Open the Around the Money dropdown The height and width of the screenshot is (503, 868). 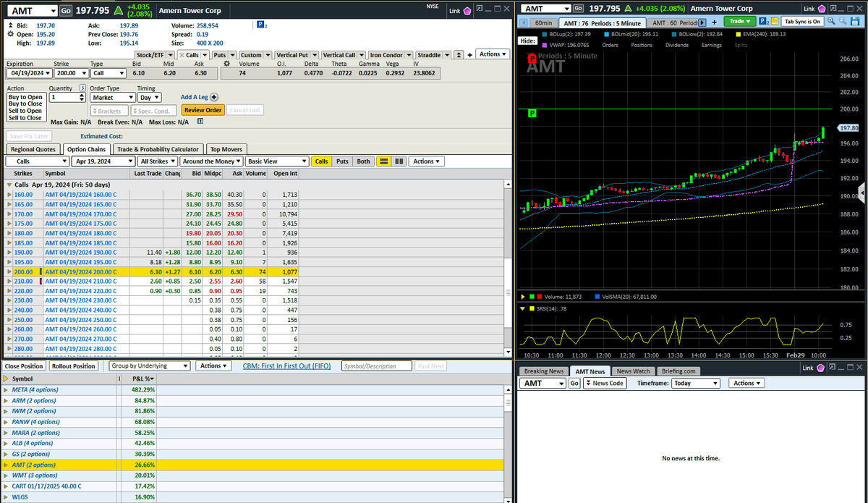212,161
